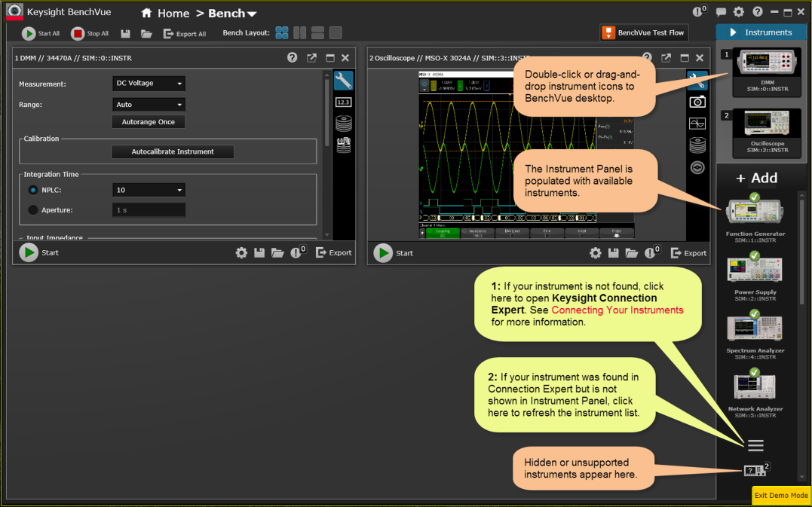Open Oscilloscope trace waveform view icon
812x507 pixels.
pos(697,123)
